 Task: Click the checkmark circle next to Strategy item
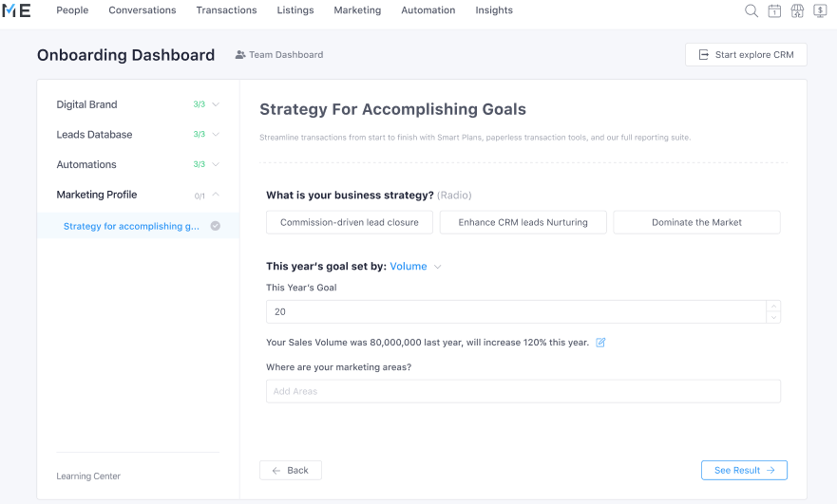click(x=215, y=226)
